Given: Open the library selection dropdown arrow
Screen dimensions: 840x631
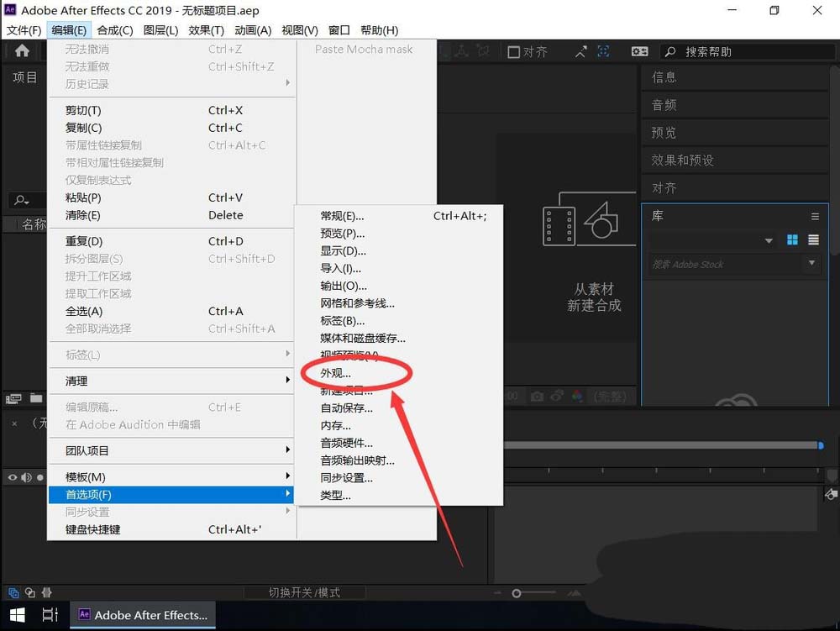Looking at the screenshot, I should (769, 240).
